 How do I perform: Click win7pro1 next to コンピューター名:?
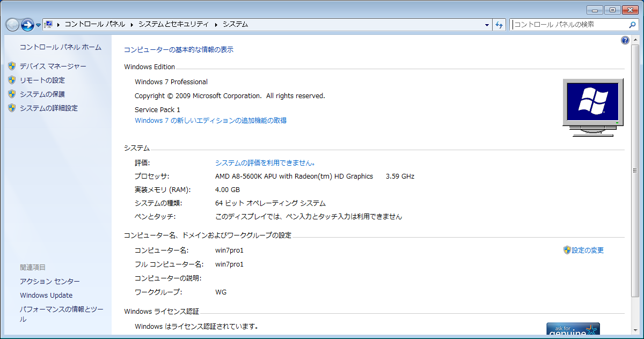pyautogui.click(x=229, y=250)
